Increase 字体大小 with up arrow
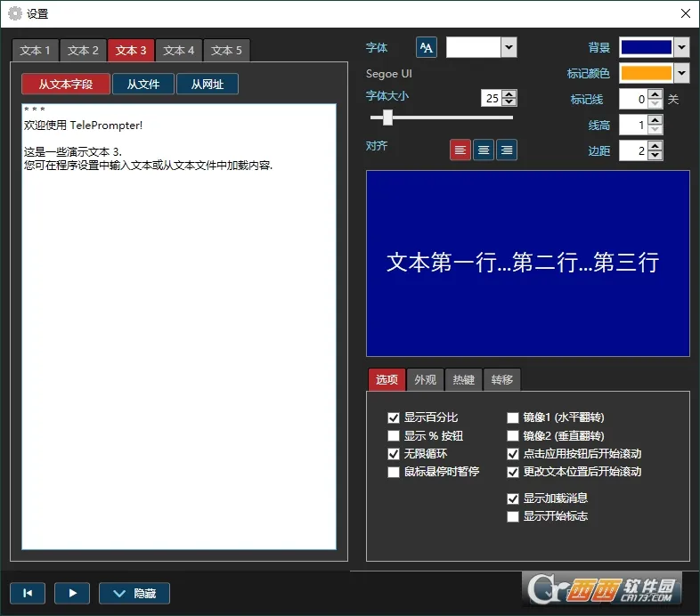The height and width of the screenshot is (616, 700). point(509,94)
